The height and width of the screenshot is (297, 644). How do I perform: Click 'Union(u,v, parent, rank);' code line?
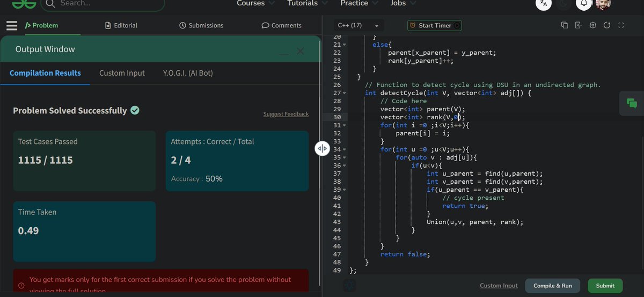pyautogui.click(x=475, y=222)
